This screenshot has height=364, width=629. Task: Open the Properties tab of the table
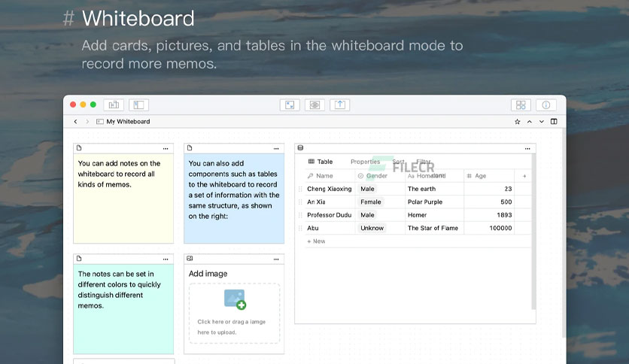(365, 162)
